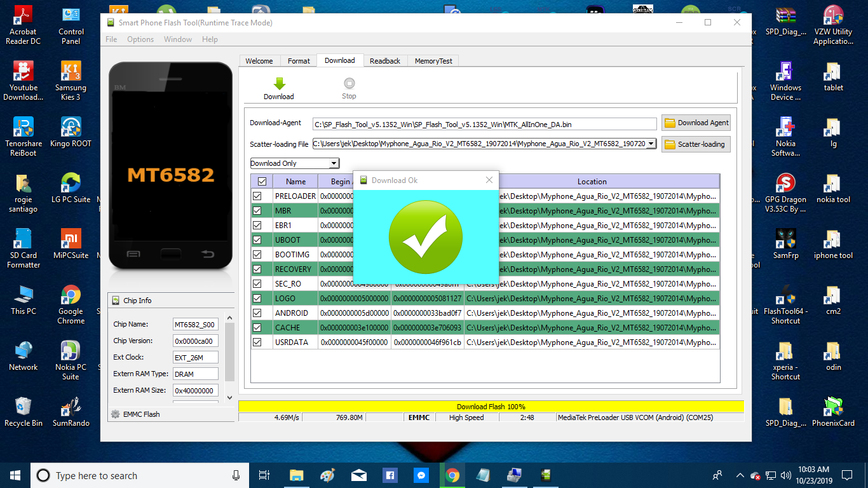The height and width of the screenshot is (488, 868).
Task: Open the Recycle Bin on desktop
Action: click(23, 412)
